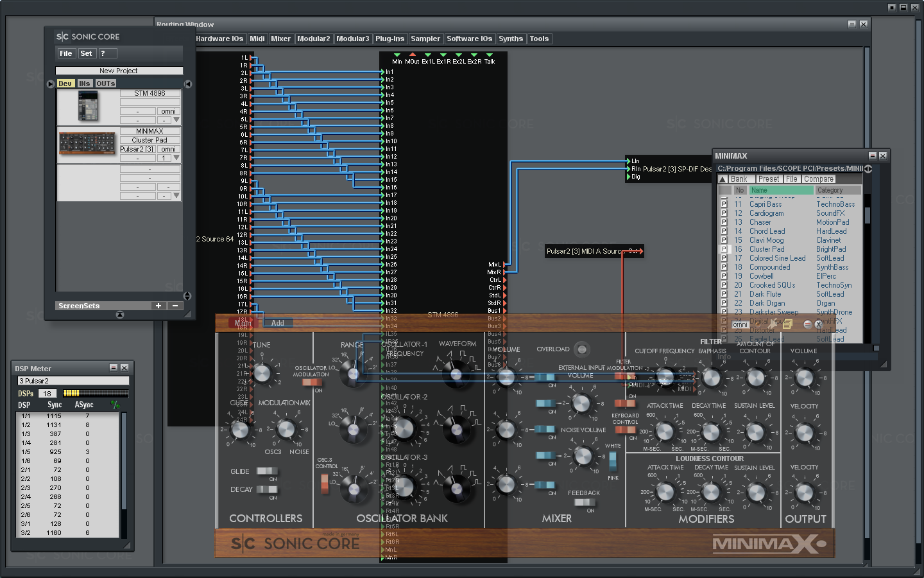Click the red minimize icon on Minimax synth panel
924x578 pixels.
coord(808,324)
